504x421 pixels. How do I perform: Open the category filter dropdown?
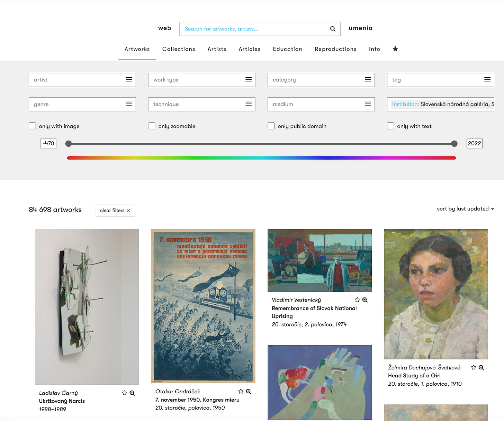(x=321, y=80)
